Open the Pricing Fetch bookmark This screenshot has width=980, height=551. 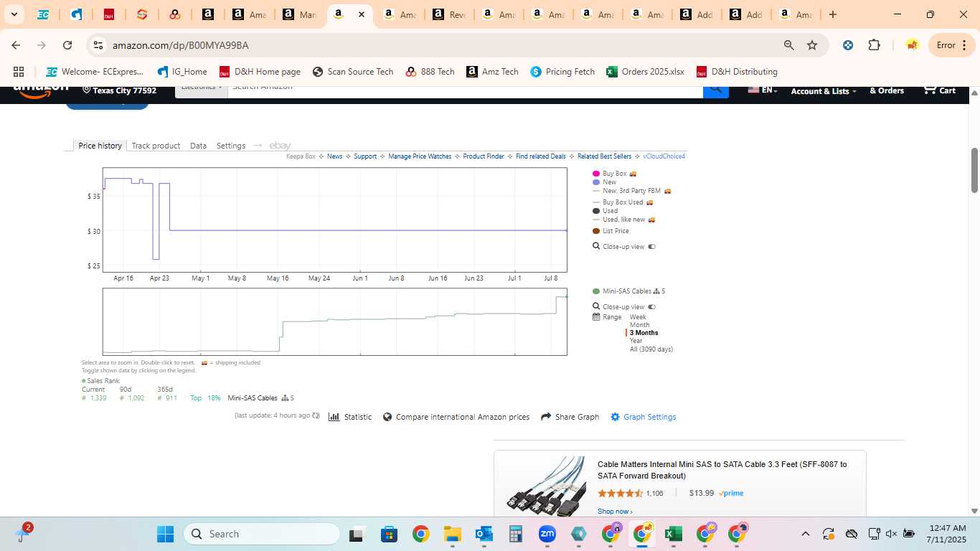563,72
